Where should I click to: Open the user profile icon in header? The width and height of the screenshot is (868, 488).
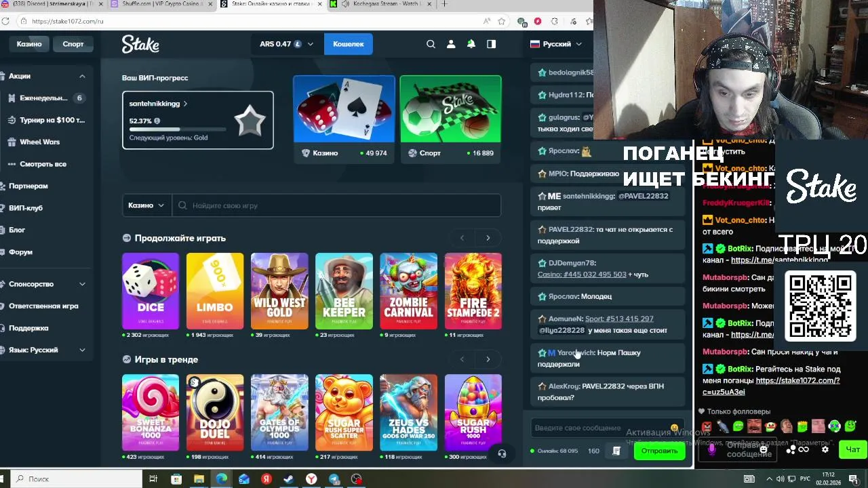click(x=451, y=44)
